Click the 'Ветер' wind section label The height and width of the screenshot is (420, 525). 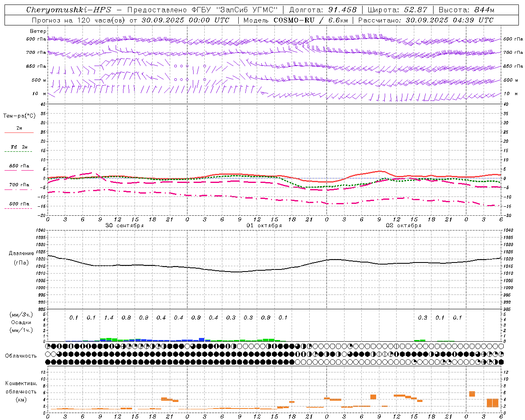[x=38, y=31]
